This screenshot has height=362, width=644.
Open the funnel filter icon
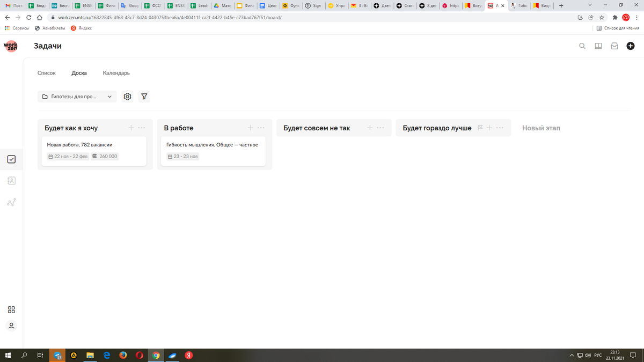tap(144, 97)
